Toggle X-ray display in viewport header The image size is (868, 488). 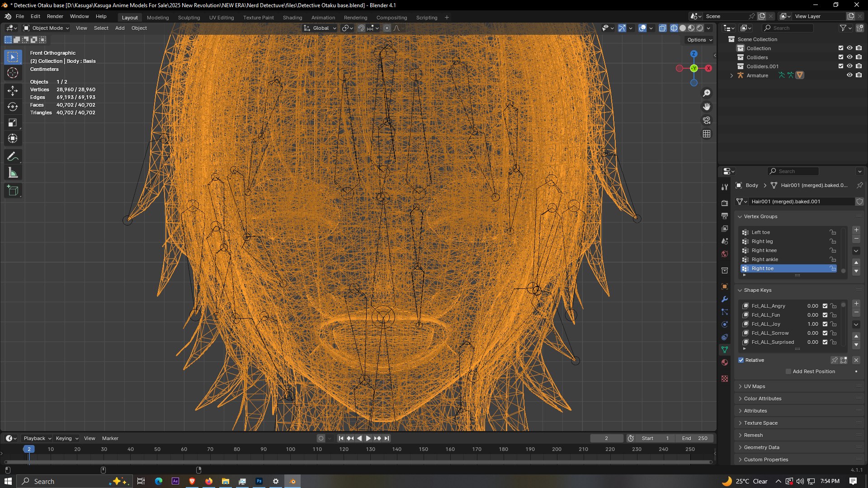coord(663,28)
